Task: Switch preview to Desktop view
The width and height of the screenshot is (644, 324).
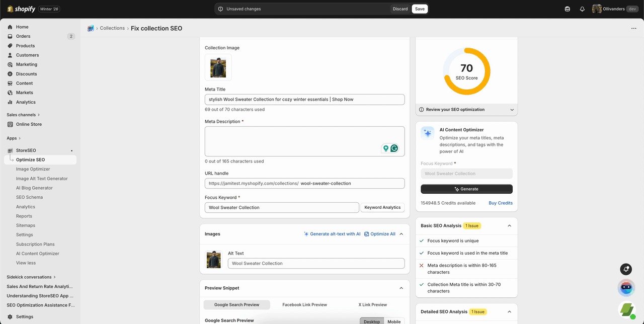Action: (372, 321)
